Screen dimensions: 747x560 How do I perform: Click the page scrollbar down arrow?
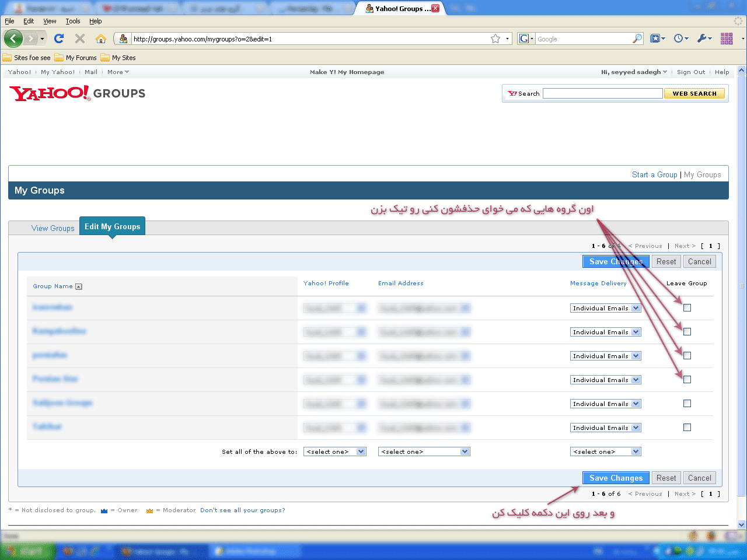742,524
